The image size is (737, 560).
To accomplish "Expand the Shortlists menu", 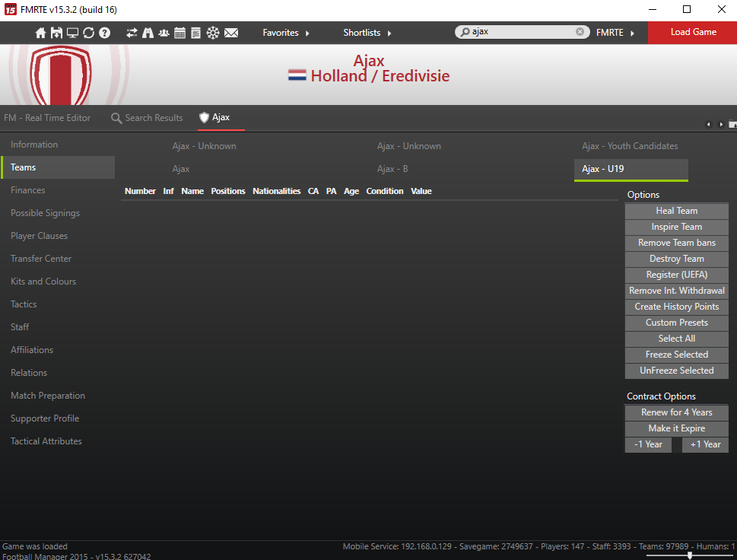I will (367, 33).
